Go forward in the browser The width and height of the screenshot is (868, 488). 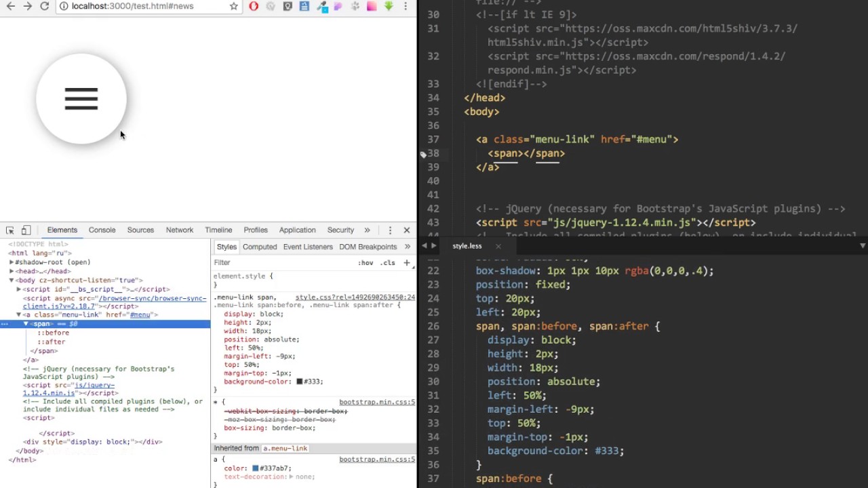(x=27, y=6)
